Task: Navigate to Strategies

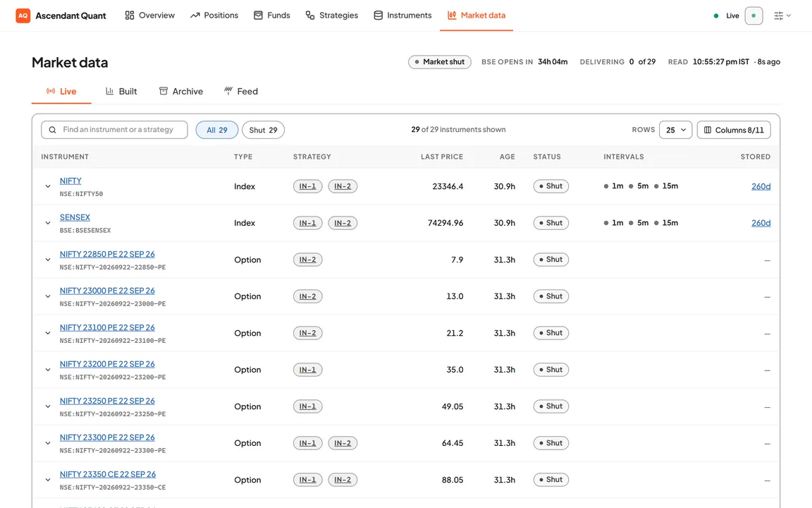Action: (x=331, y=16)
